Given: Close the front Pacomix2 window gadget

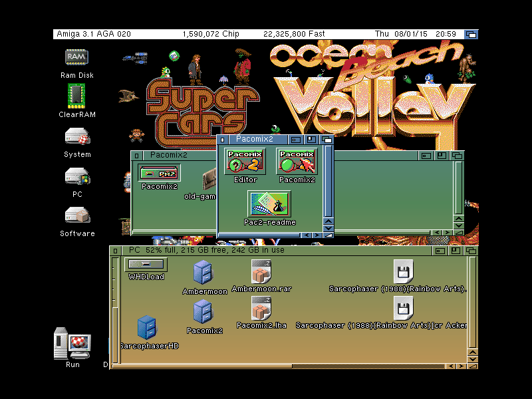Looking at the screenshot, I should (x=222, y=140).
